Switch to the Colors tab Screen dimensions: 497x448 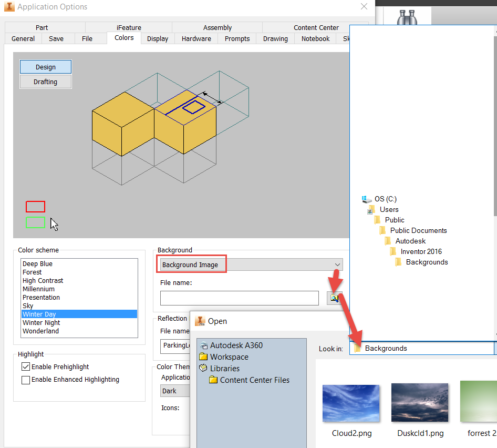[x=124, y=38]
